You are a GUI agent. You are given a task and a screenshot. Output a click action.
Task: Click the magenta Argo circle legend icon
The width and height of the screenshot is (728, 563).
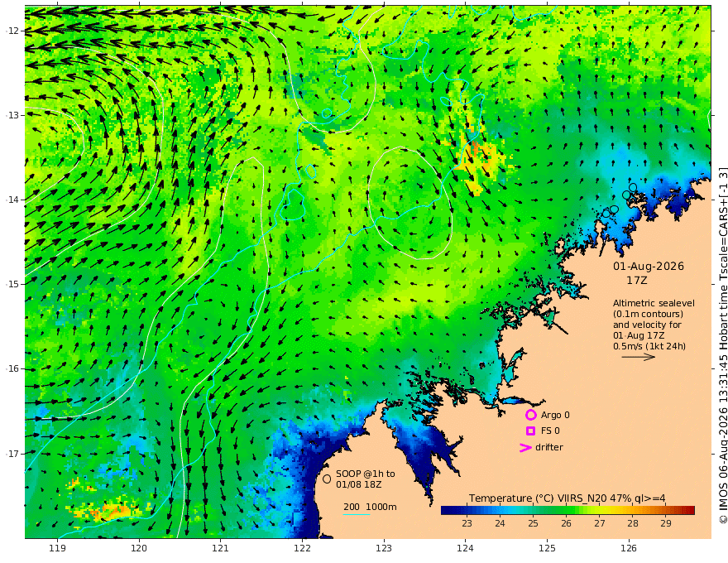click(x=530, y=415)
